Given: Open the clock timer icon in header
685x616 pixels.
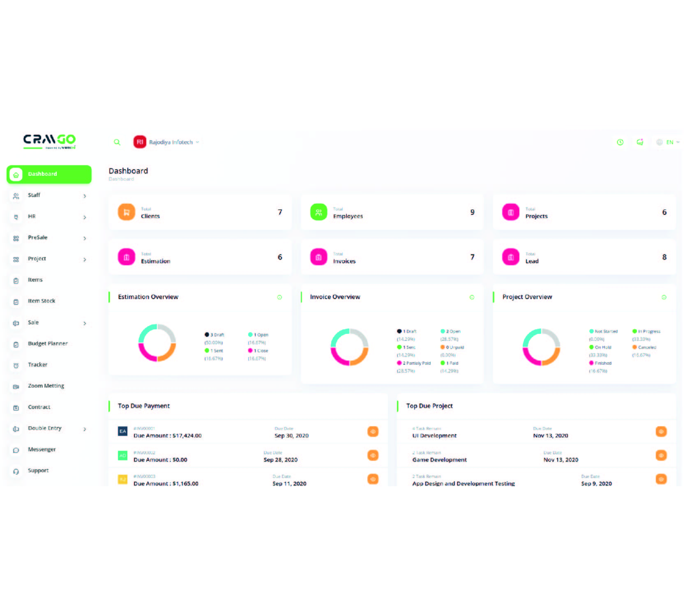Looking at the screenshot, I should 620,142.
